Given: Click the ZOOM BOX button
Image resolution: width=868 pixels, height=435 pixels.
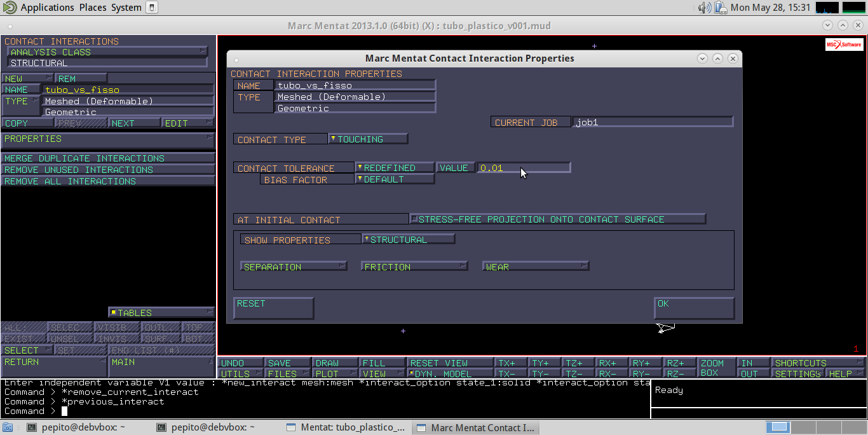Looking at the screenshot, I should 716,368.
